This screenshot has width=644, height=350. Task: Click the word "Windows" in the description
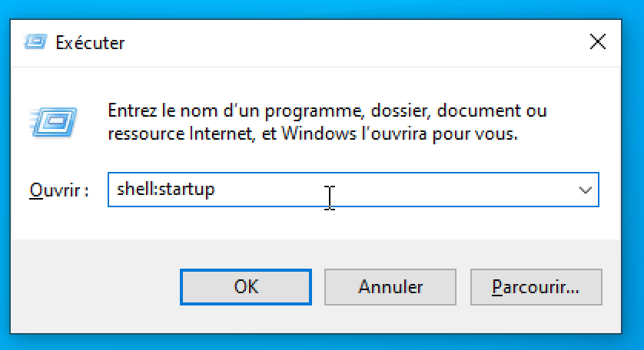coord(319,134)
